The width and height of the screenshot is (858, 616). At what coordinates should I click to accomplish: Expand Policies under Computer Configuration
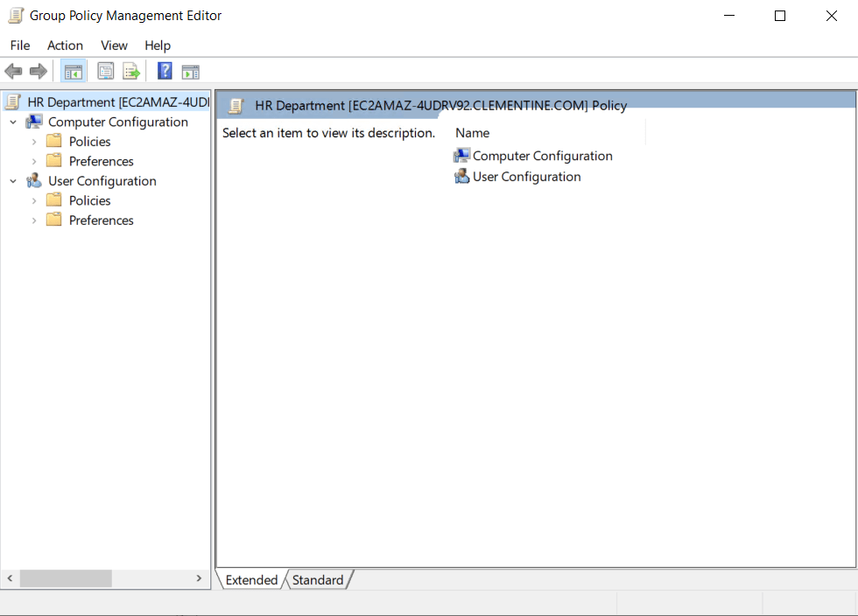click(x=36, y=141)
